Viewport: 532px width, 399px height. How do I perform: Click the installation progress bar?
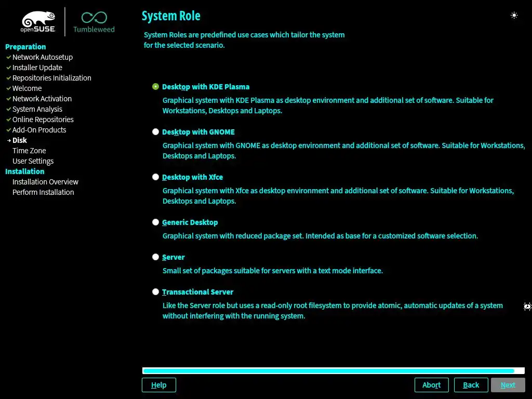coord(334,370)
